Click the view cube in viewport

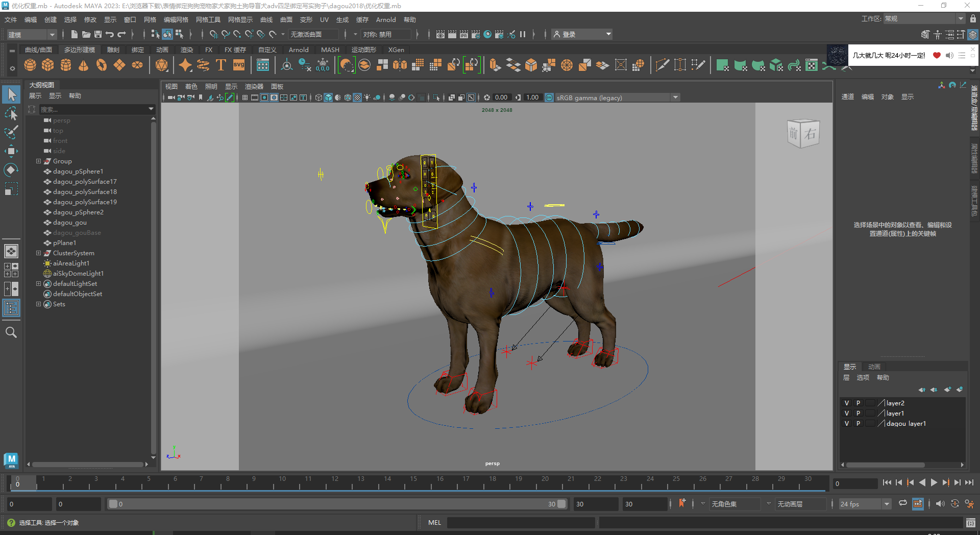803,134
